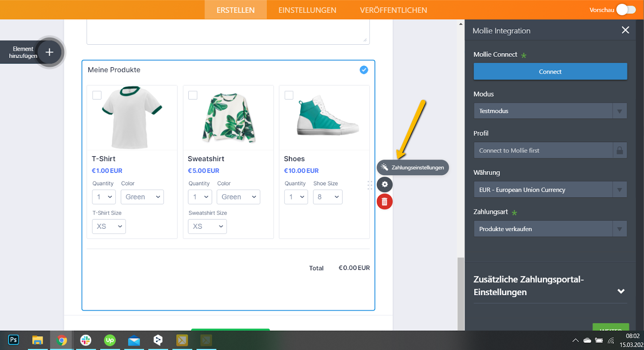Toggle the Vorschau preview switch
644x350 pixels.
(626, 10)
